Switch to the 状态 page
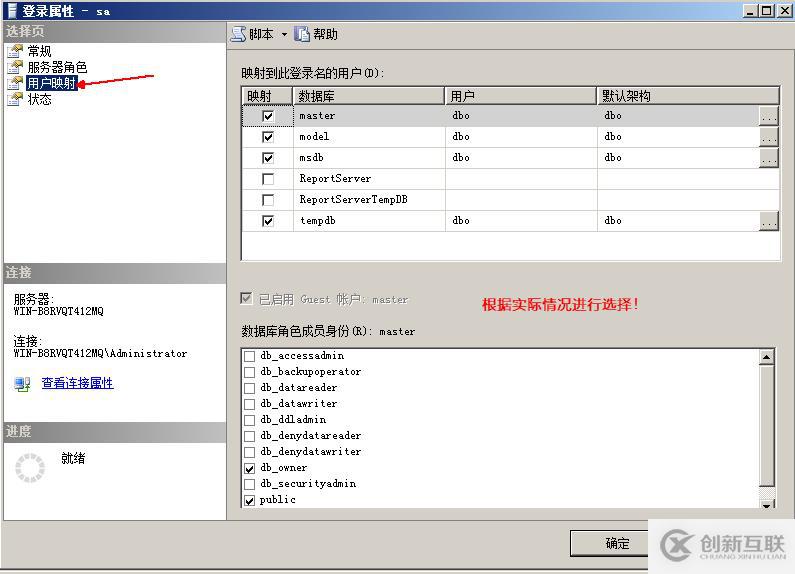The width and height of the screenshot is (795, 574). (x=40, y=99)
